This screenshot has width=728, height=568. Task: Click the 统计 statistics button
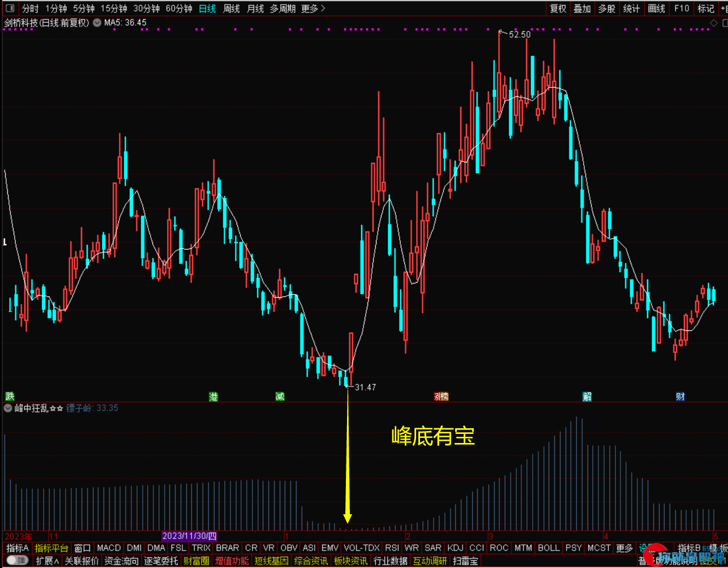click(631, 8)
